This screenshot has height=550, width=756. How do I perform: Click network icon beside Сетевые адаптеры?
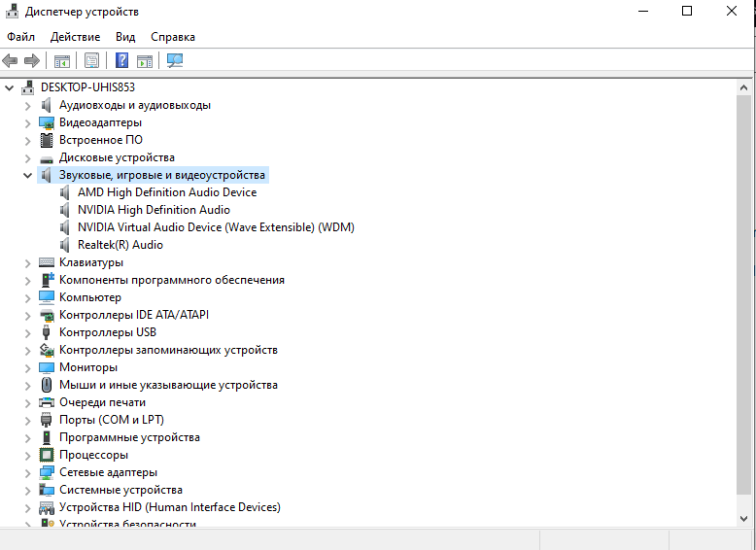(x=47, y=472)
